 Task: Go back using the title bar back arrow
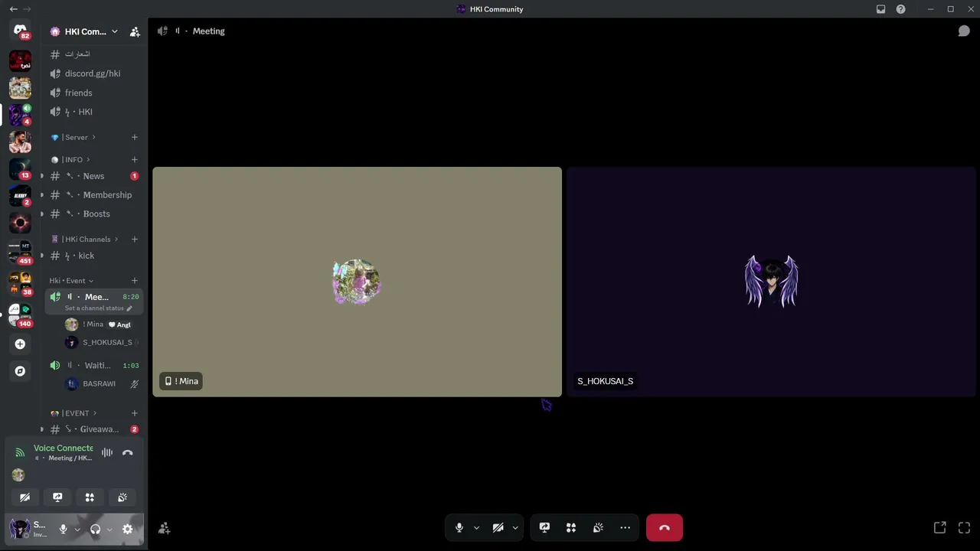(x=13, y=9)
